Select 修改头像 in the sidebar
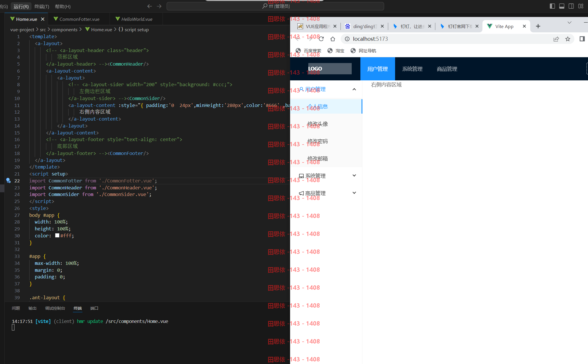 pyautogui.click(x=326, y=124)
